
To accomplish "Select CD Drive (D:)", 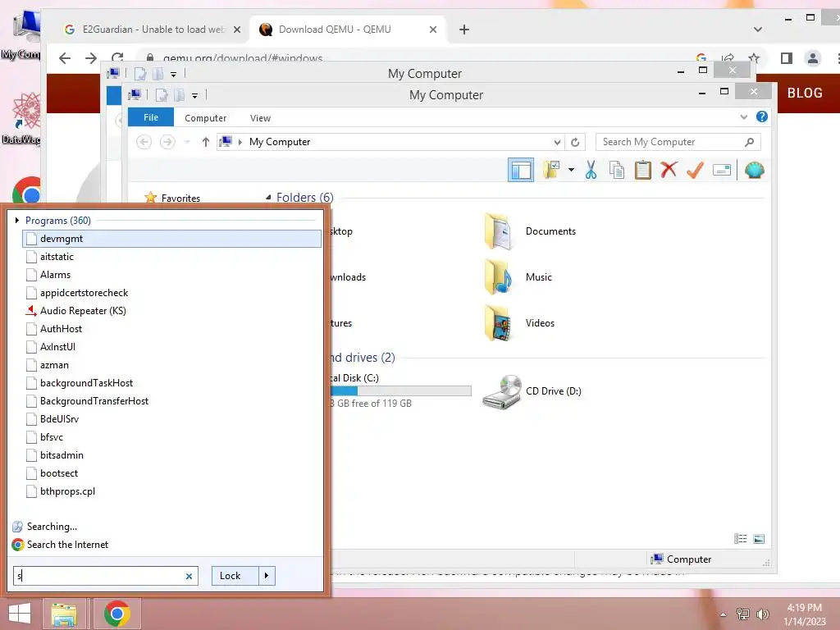I will pyautogui.click(x=532, y=391).
